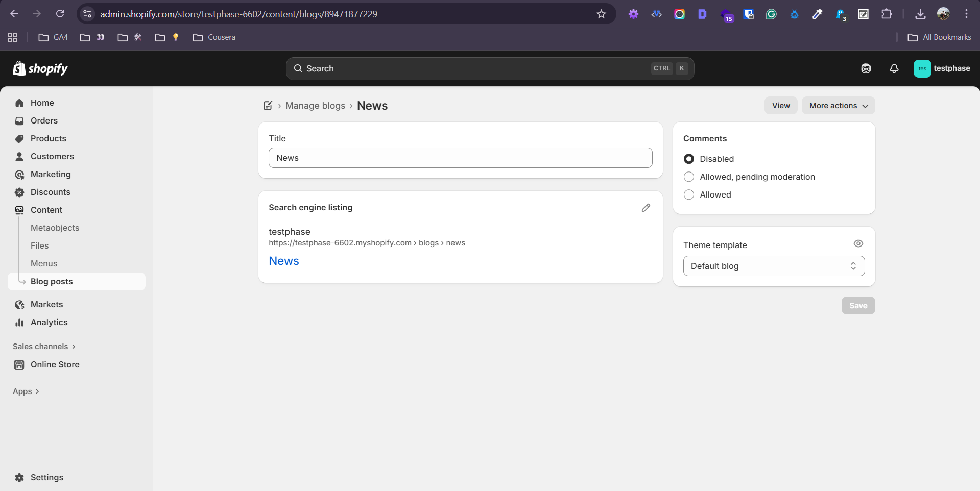The height and width of the screenshot is (491, 980).
Task: Open the Theme template Default blog dropdown
Action: click(x=773, y=266)
